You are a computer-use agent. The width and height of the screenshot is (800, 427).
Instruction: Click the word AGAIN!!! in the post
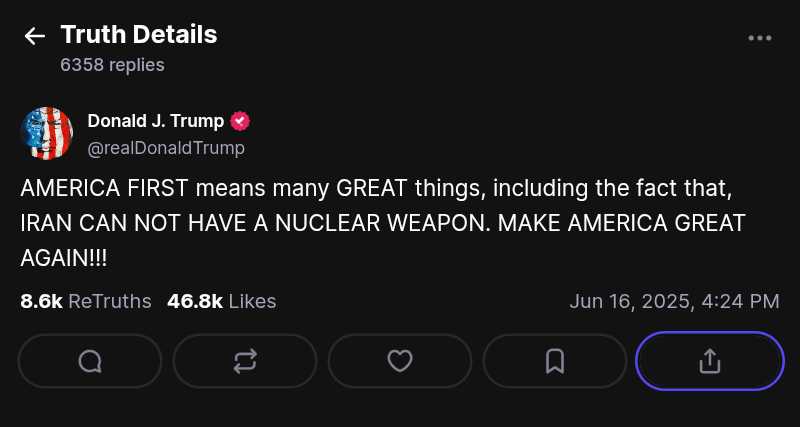pos(64,257)
